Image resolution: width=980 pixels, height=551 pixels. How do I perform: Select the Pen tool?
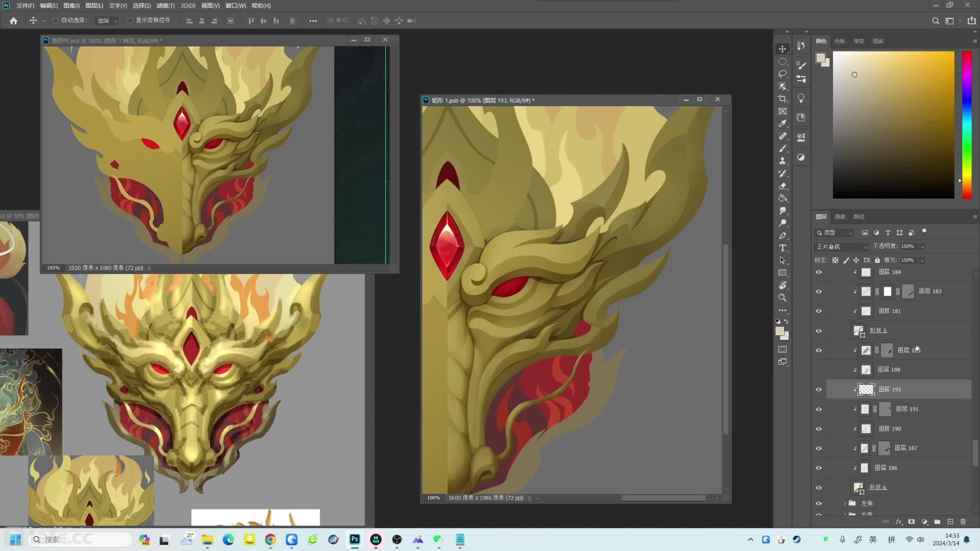[782, 236]
